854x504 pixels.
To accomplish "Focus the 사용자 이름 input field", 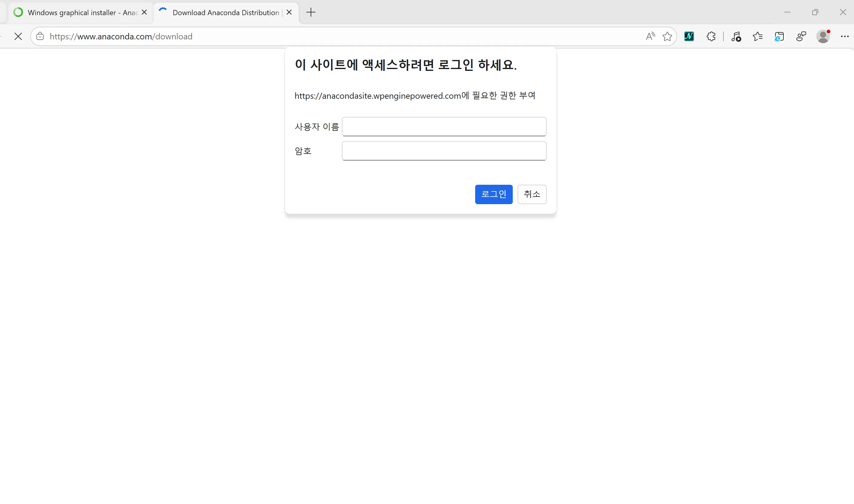I will (x=444, y=126).
